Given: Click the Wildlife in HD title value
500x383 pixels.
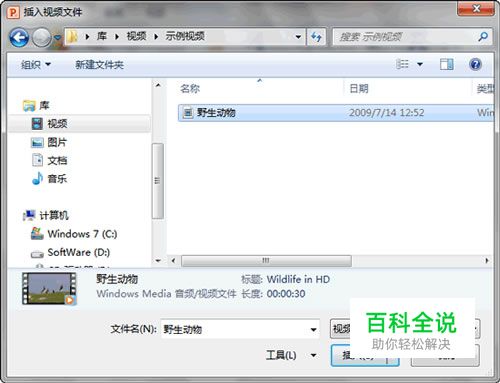Looking at the screenshot, I should (x=298, y=279).
